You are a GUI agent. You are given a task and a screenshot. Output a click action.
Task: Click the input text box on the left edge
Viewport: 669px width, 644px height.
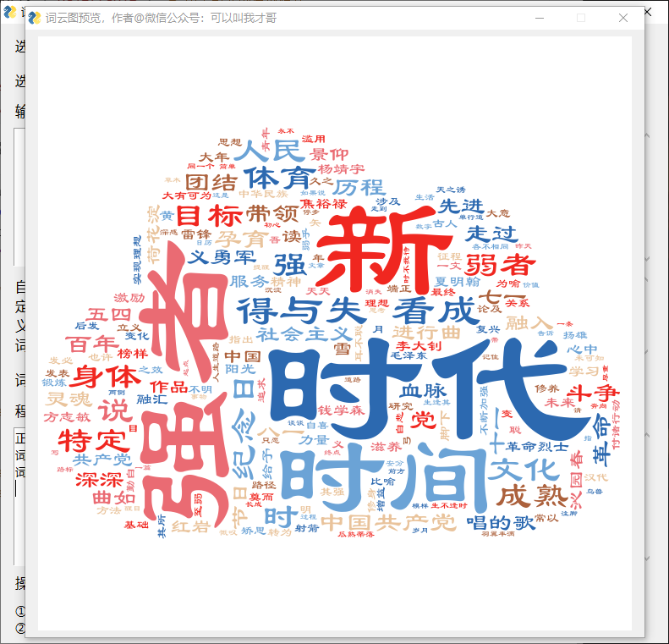click(x=19, y=195)
